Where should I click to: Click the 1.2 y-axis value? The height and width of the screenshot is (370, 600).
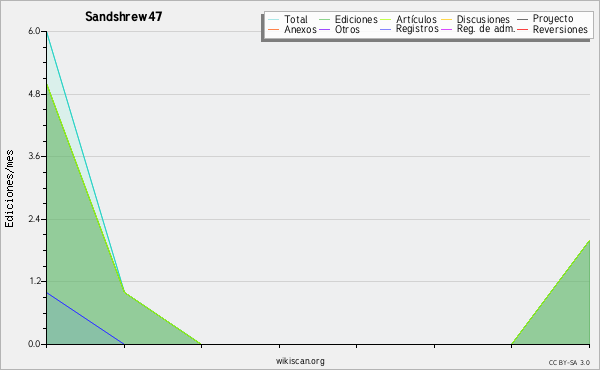click(34, 281)
